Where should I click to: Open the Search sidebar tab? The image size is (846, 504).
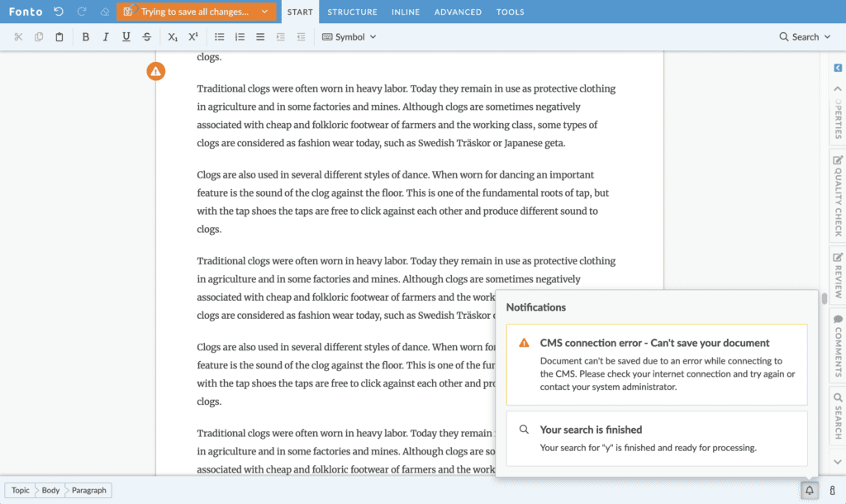(x=838, y=416)
